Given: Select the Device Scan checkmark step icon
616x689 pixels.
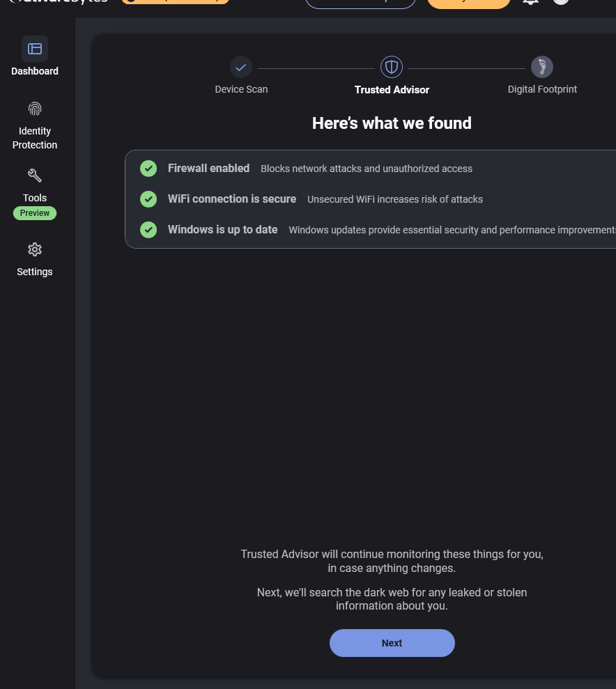Looking at the screenshot, I should coord(241,68).
